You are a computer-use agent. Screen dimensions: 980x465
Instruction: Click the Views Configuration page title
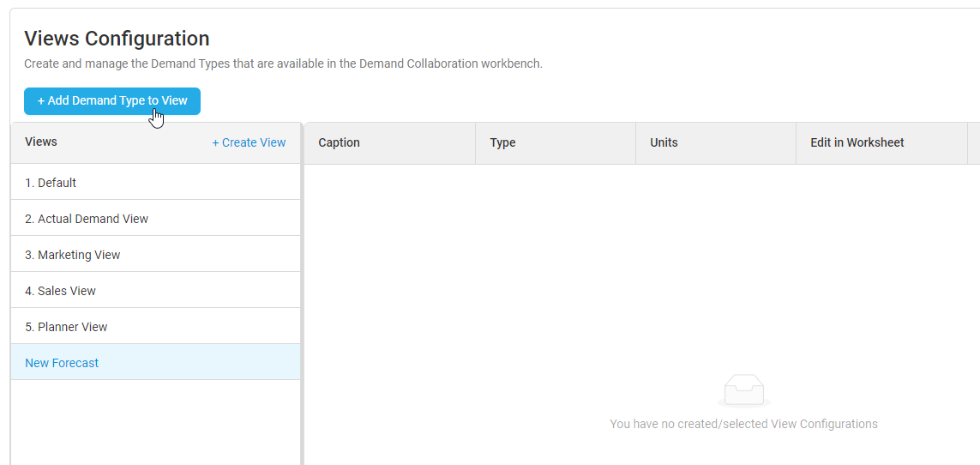(x=117, y=39)
